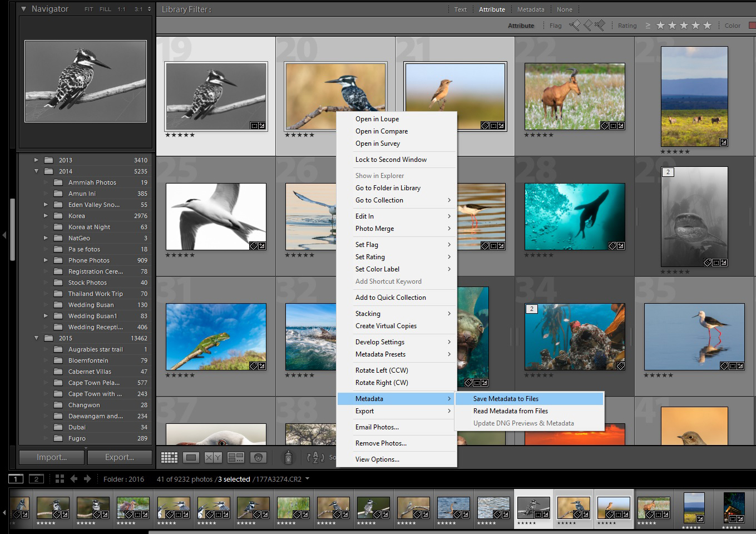Click the main window '1' icon
The image size is (756, 534).
pyautogui.click(x=16, y=479)
